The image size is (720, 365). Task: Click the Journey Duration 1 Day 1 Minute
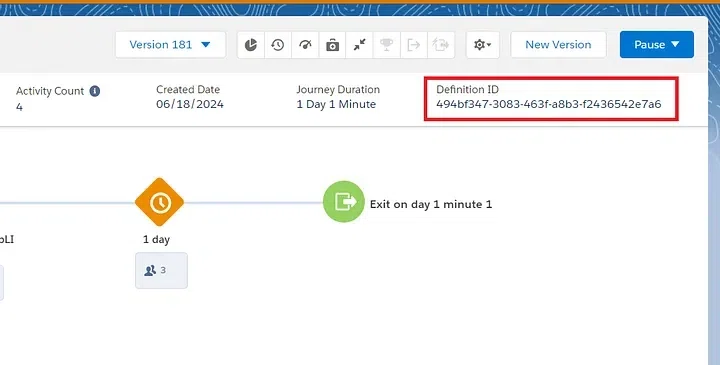tap(336, 104)
